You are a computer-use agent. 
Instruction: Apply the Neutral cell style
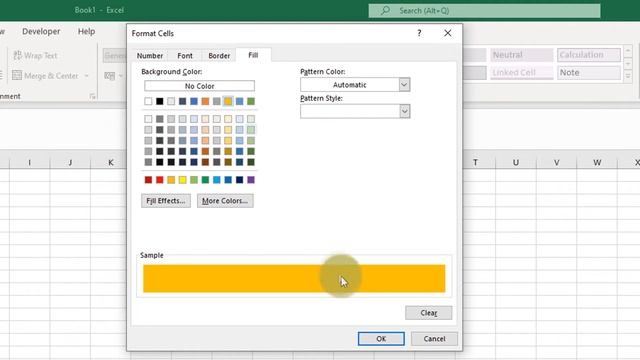(x=522, y=55)
